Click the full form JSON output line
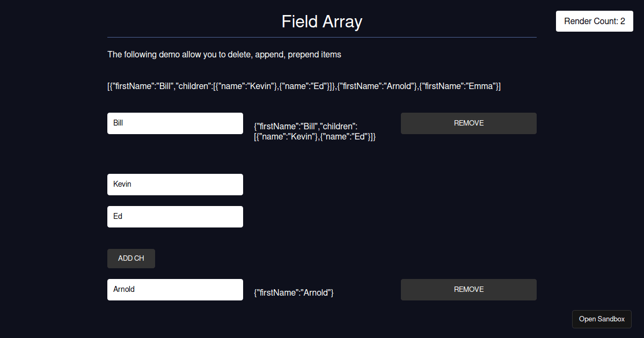This screenshot has height=338, width=644. click(304, 86)
